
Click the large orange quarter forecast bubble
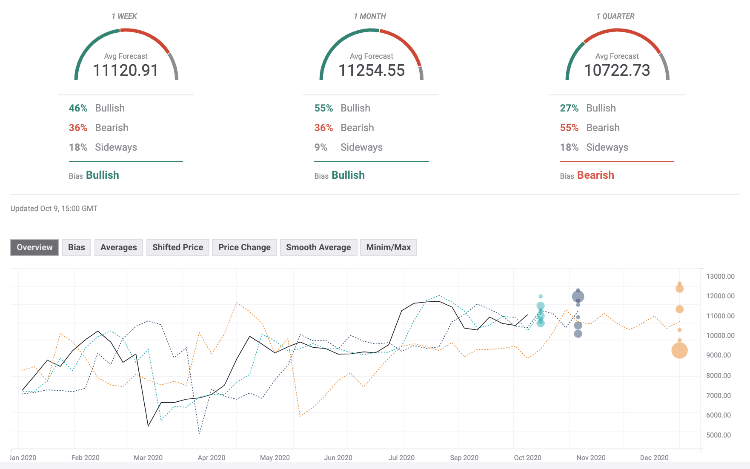click(679, 349)
